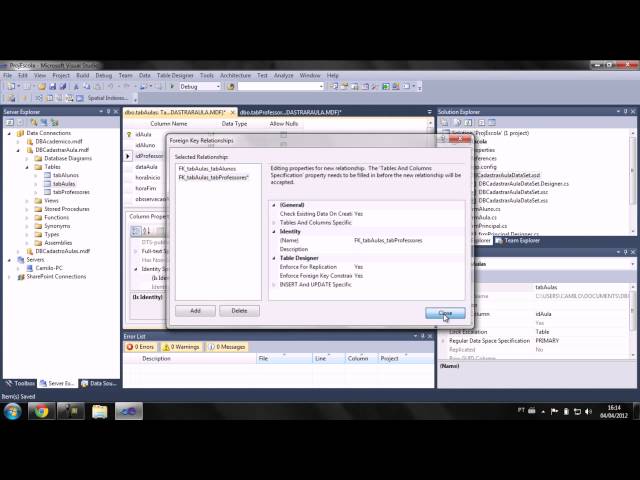
Task: Open Database Diagrams folder
Action: (68, 158)
